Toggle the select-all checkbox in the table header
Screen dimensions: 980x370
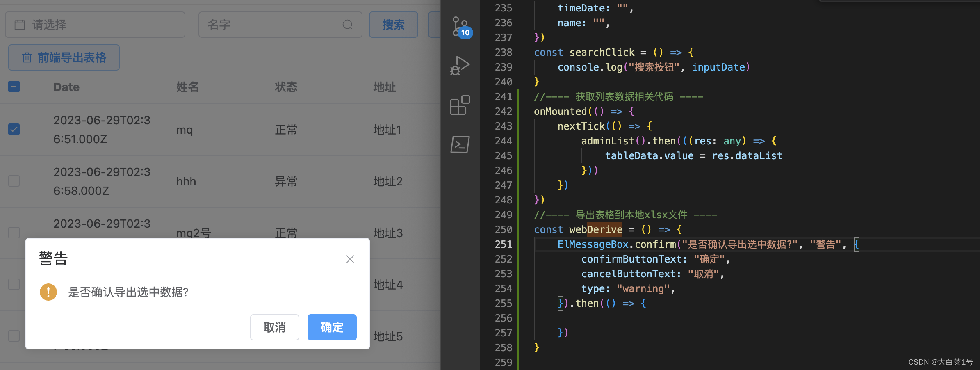pyautogui.click(x=14, y=87)
